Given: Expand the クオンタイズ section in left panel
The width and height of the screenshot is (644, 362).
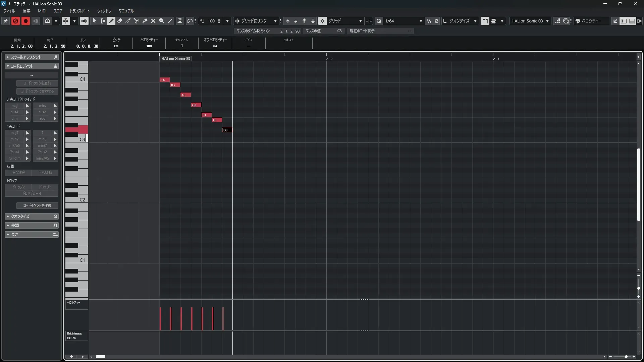Looking at the screenshot, I should point(32,216).
